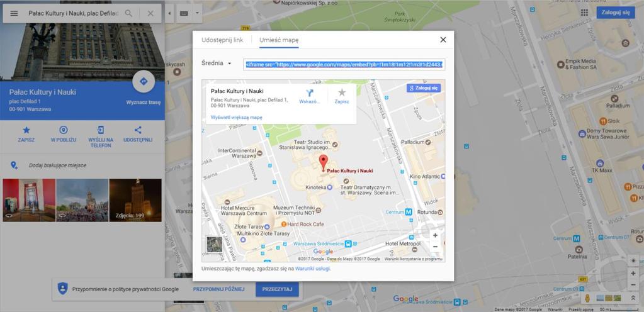This screenshot has height=312, width=644.
Task: Open the keyboard input tool icon
Action: 184,13
